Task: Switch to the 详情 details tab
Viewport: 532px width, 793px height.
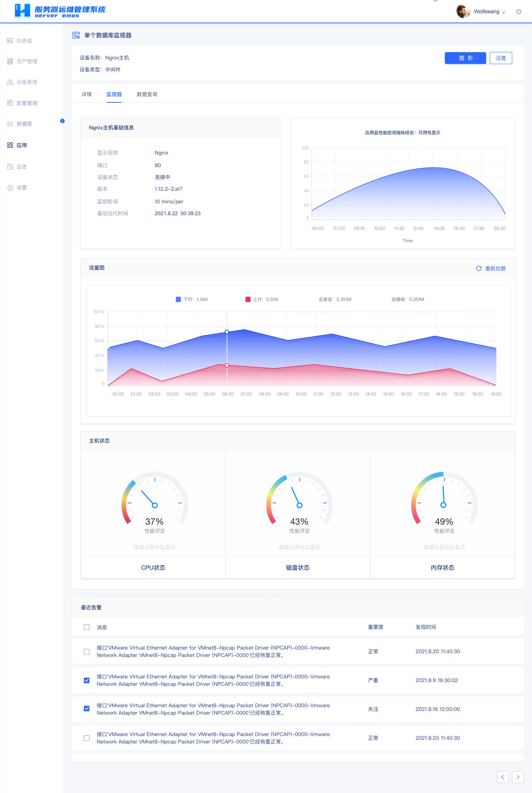Action: tap(86, 94)
